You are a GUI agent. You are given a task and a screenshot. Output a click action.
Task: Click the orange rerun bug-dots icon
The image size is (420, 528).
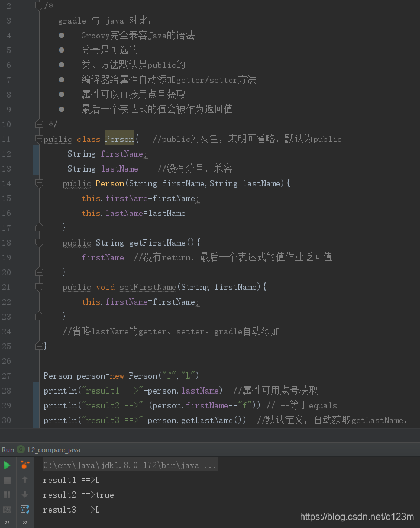tap(25, 465)
